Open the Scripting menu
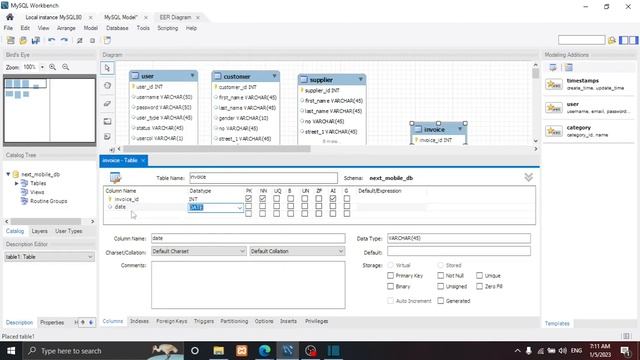The height and width of the screenshot is (360, 640). (x=168, y=28)
